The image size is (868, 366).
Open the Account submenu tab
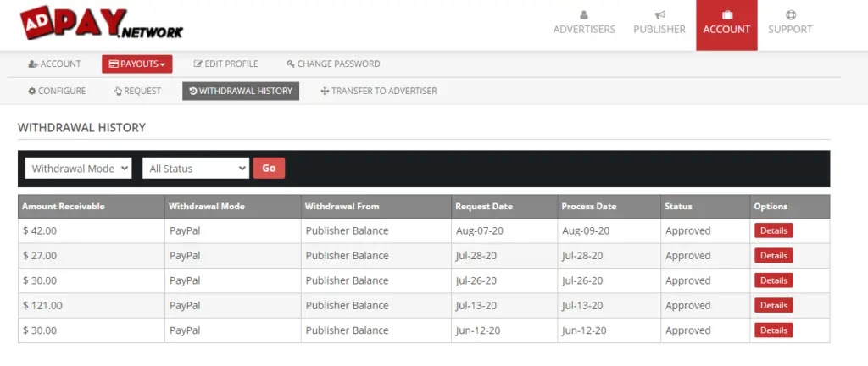pos(54,64)
